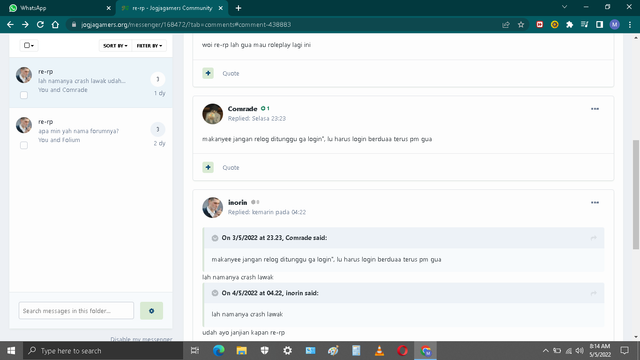The width and height of the screenshot is (640, 360).
Task: Click search messages in this folder field
Action: (76, 311)
